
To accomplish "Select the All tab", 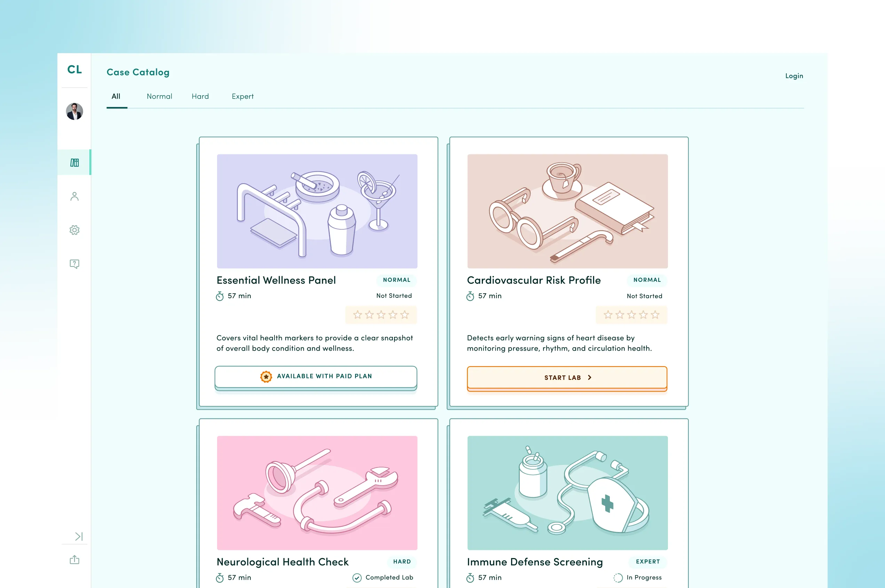I will 116,96.
